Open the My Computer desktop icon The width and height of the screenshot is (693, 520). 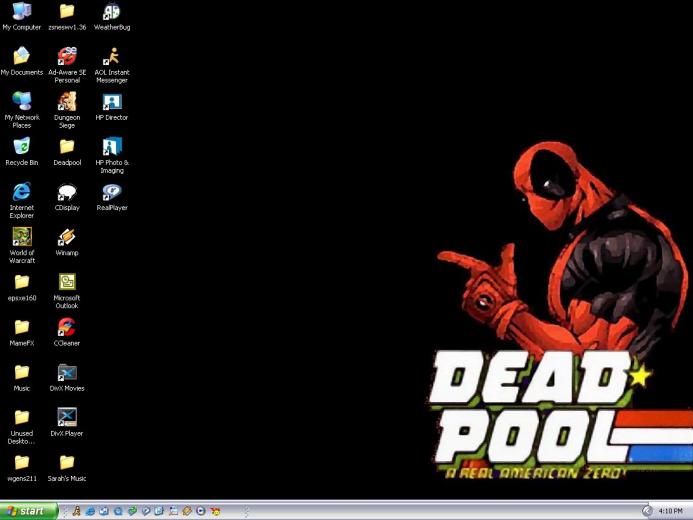(x=21, y=16)
